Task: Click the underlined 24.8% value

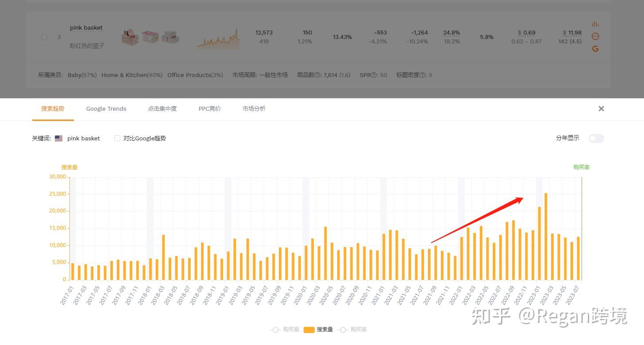Action: pos(451,32)
